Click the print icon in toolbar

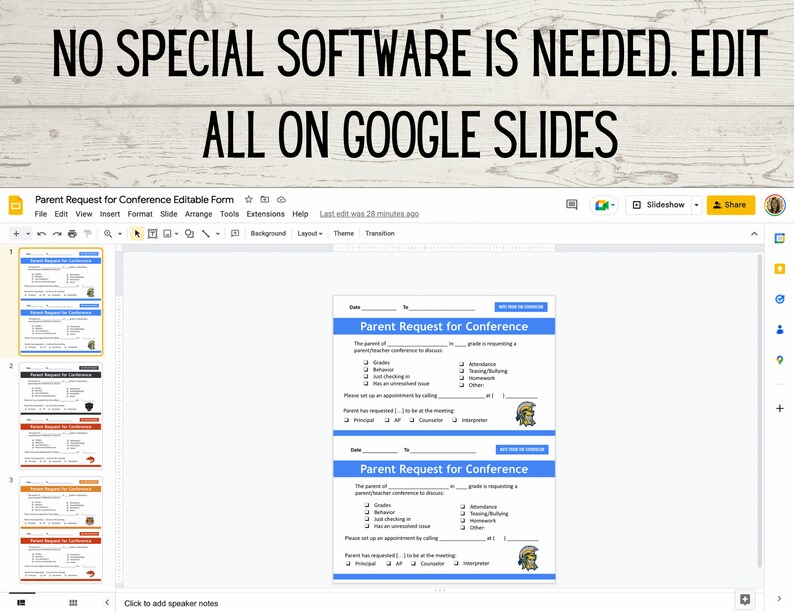click(x=72, y=233)
